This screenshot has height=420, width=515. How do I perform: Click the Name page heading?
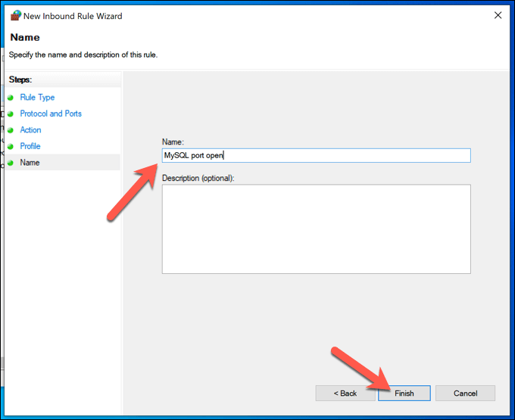pyautogui.click(x=25, y=37)
